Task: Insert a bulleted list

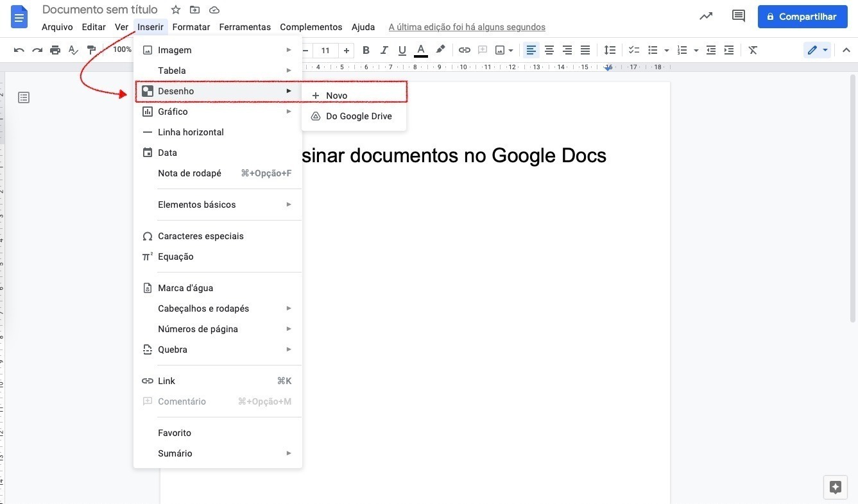Action: tap(653, 50)
